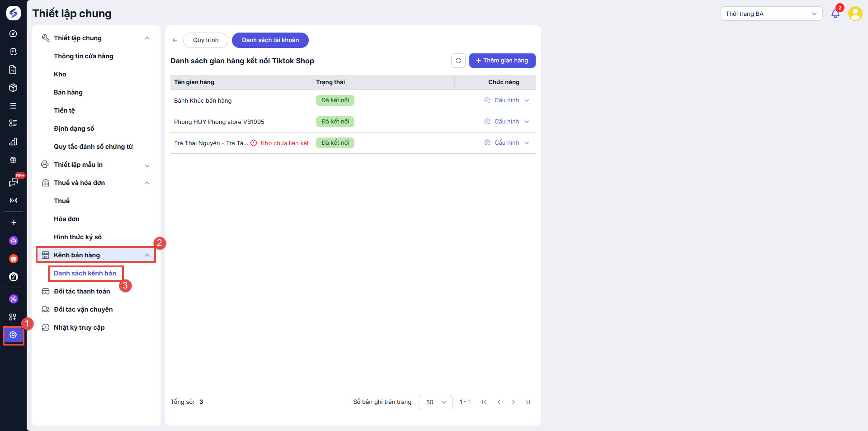Click the refresh icon beside Thêm gian hàng
This screenshot has height=431, width=868.
point(458,61)
